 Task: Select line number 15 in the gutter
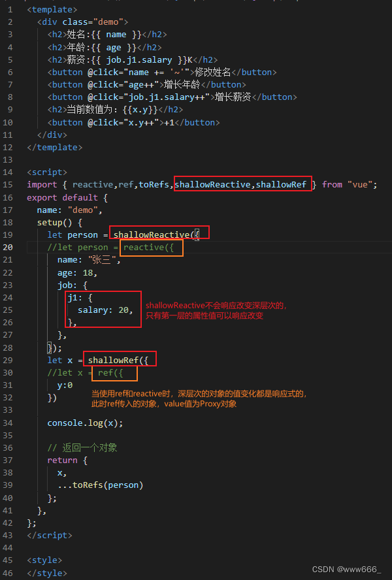point(8,185)
